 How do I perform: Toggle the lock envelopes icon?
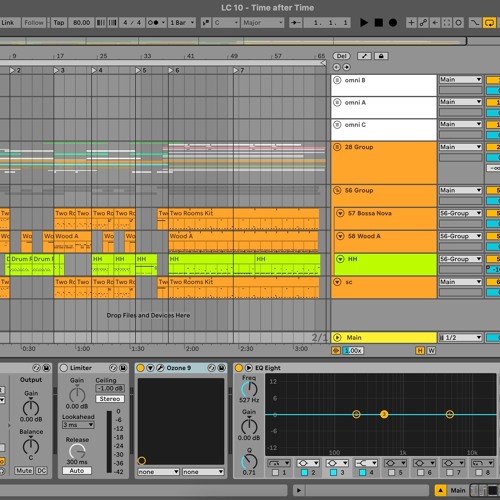(x=381, y=56)
